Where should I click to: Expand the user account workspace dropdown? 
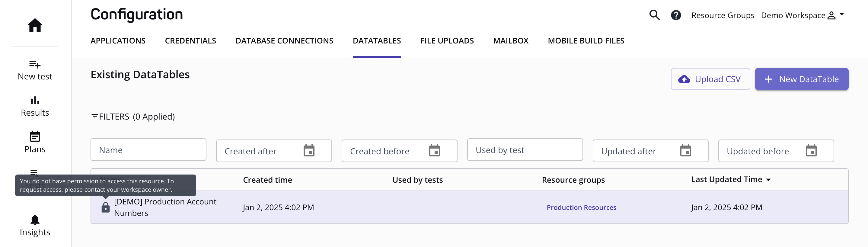[841, 14]
